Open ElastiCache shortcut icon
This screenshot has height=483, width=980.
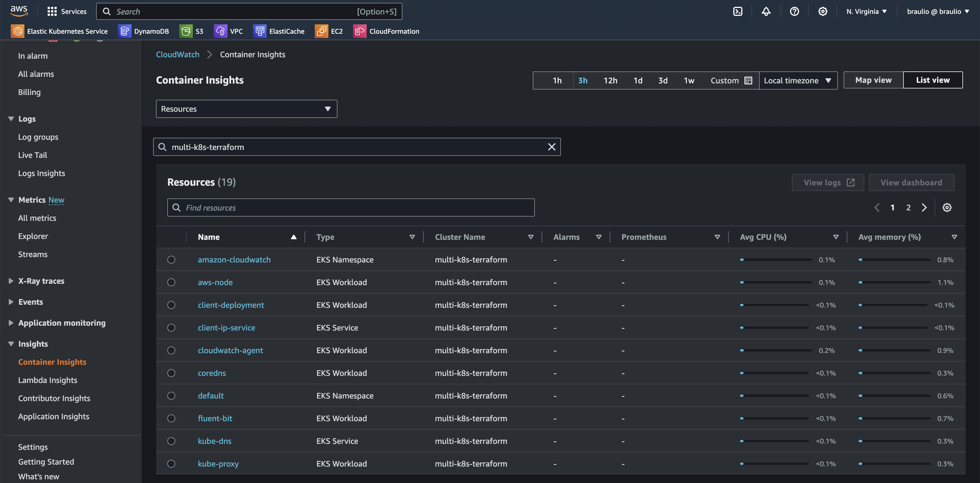[279, 31]
